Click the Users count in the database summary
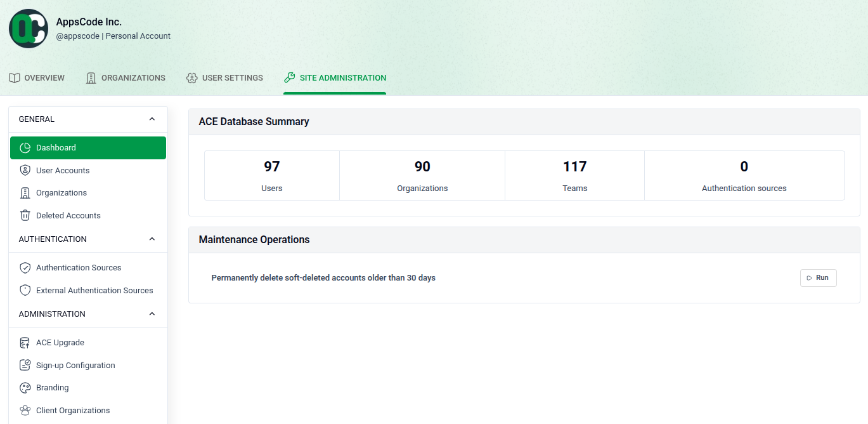This screenshot has width=868, height=424. click(271, 175)
